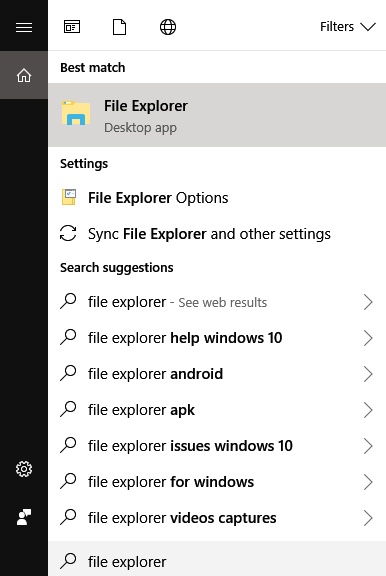Screen dimensions: 386x576
Task: Expand chevron for 'for windows' row
Action: 368,482
